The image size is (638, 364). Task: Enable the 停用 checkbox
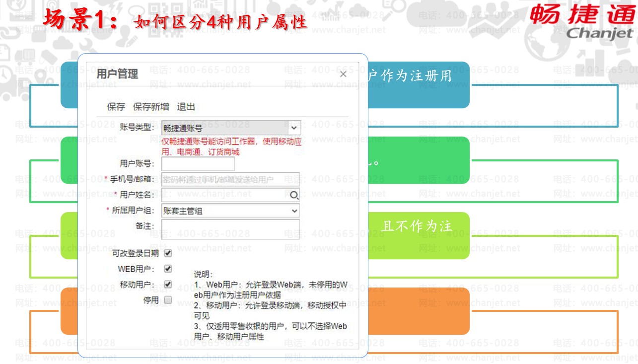(x=168, y=300)
